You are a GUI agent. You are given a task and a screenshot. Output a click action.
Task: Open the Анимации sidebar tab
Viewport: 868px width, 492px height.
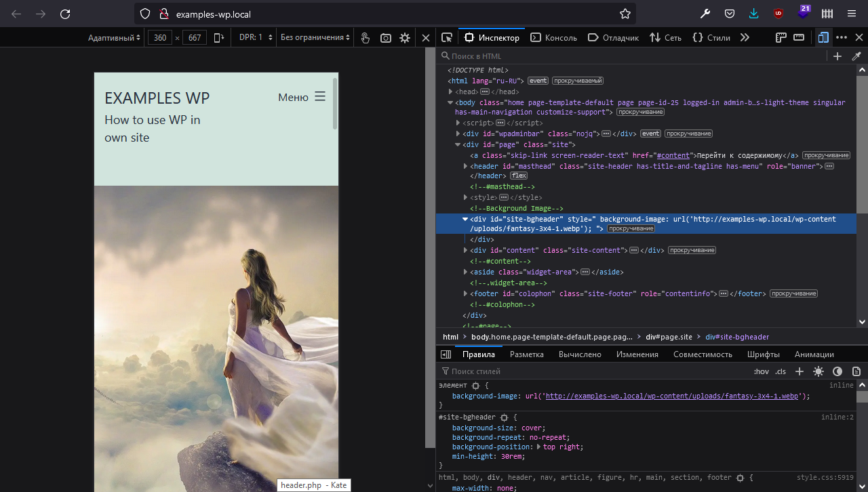tap(814, 354)
